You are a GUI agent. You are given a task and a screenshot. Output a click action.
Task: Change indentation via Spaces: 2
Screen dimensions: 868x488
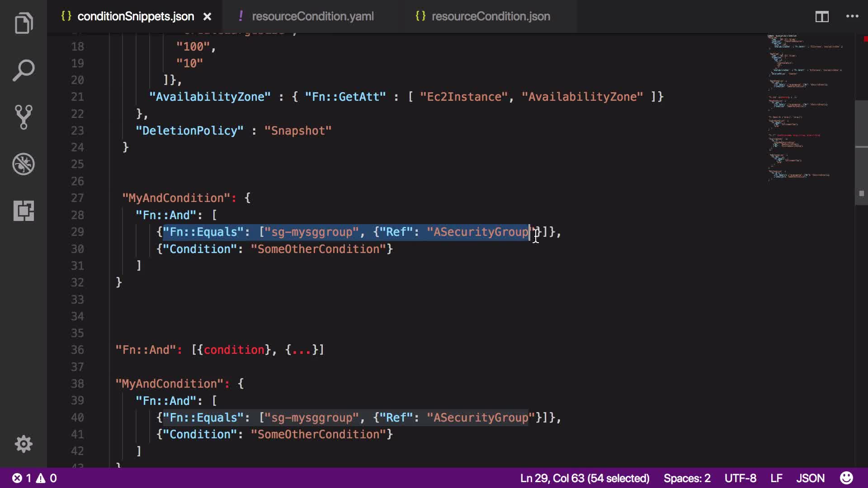click(x=687, y=478)
